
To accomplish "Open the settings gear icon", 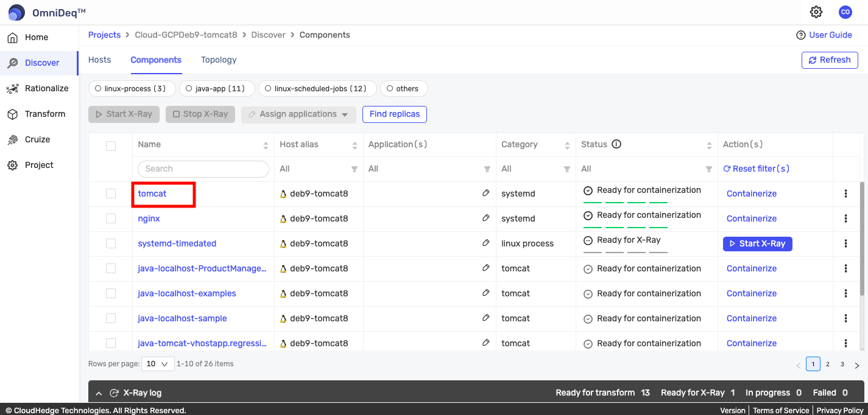I will [816, 12].
